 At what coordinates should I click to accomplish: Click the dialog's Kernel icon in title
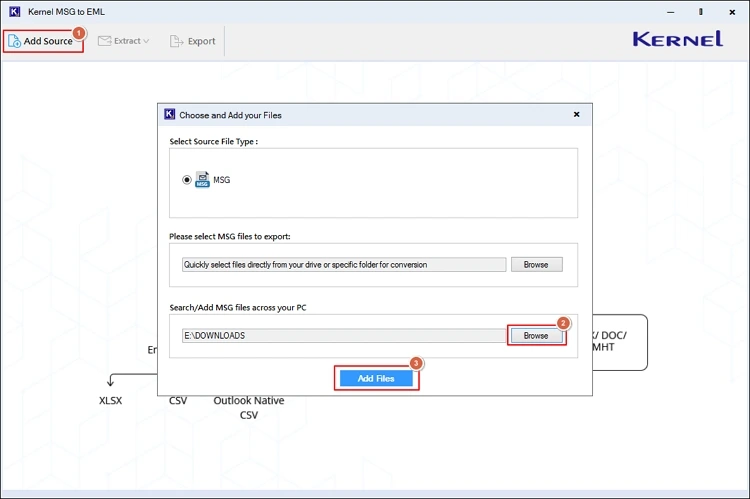[169, 114]
